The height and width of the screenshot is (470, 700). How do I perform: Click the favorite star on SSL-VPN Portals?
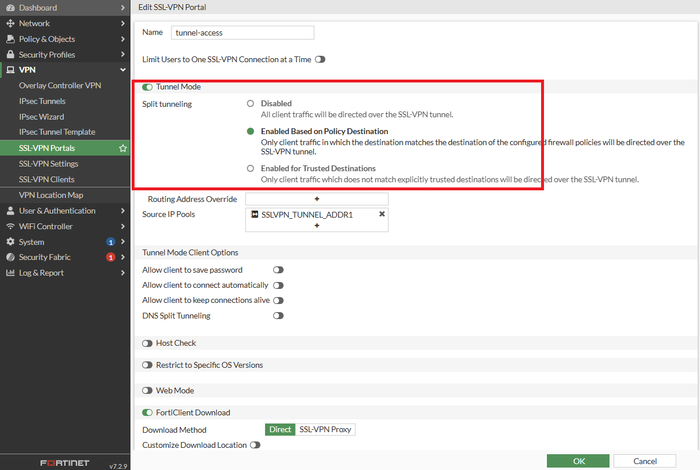[123, 148]
